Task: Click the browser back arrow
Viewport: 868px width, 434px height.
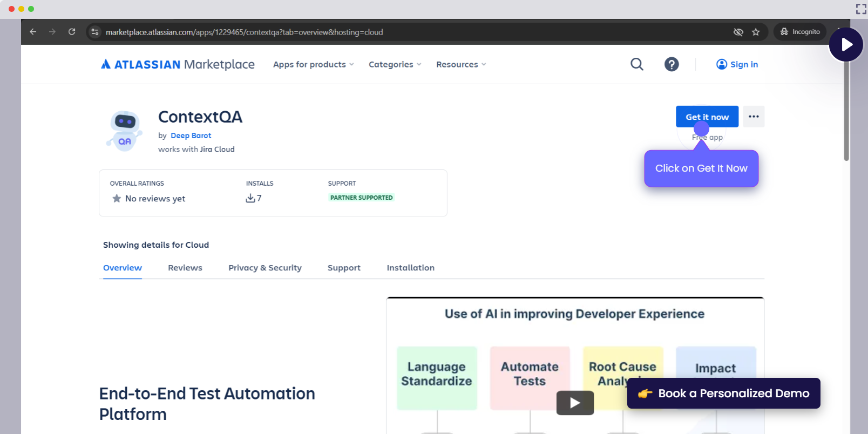Action: click(x=33, y=32)
